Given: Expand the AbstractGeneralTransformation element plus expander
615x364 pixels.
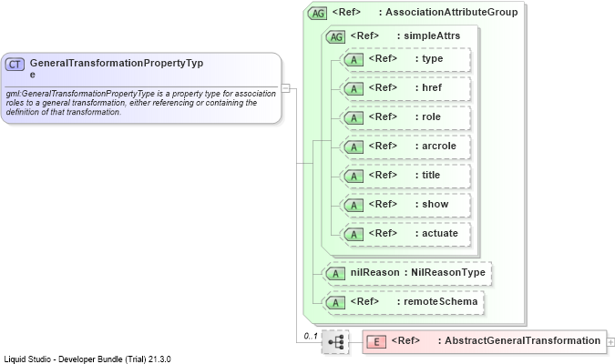Looking at the screenshot, I should point(610,342).
